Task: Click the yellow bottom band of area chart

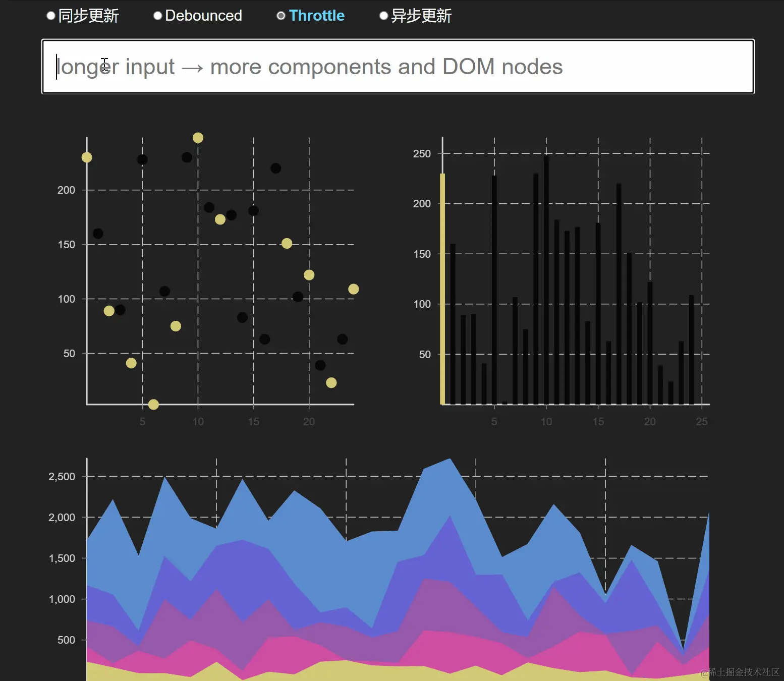Action: click(x=353, y=672)
